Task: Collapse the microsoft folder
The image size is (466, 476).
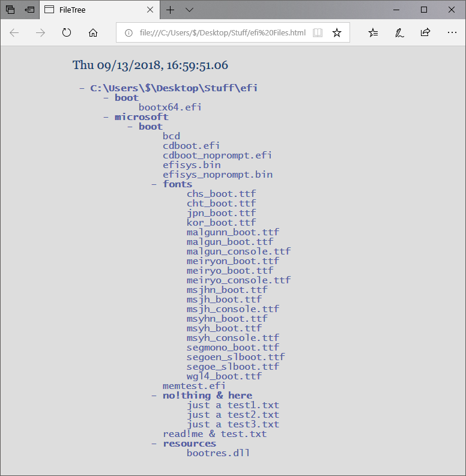Action: pyautogui.click(x=106, y=117)
